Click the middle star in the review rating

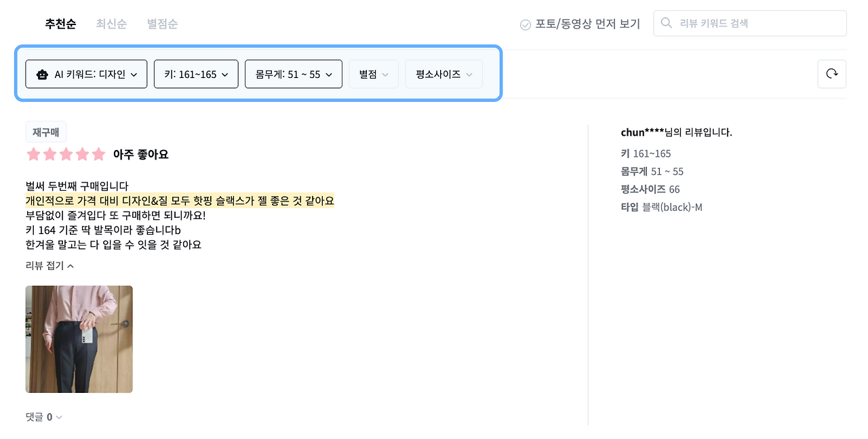tap(66, 154)
